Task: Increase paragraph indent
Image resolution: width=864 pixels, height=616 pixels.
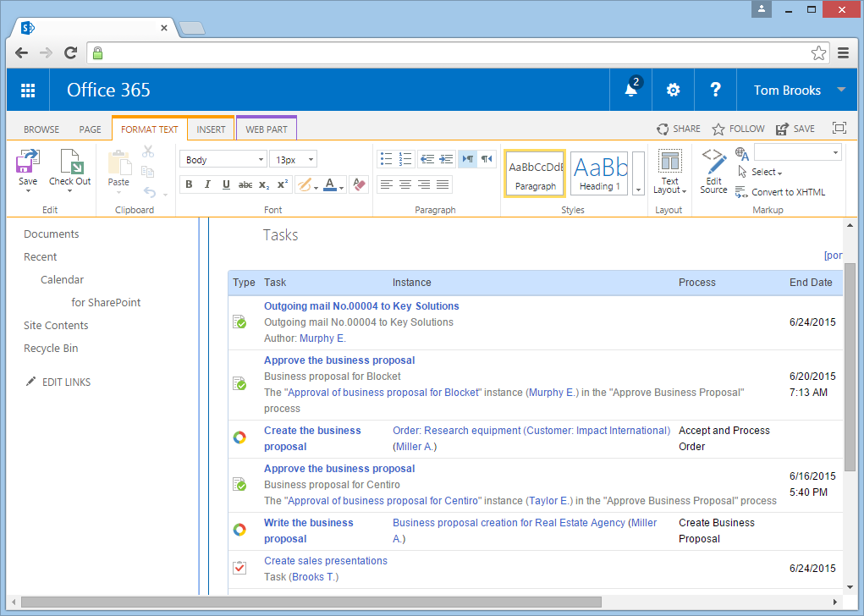Action: point(446,159)
